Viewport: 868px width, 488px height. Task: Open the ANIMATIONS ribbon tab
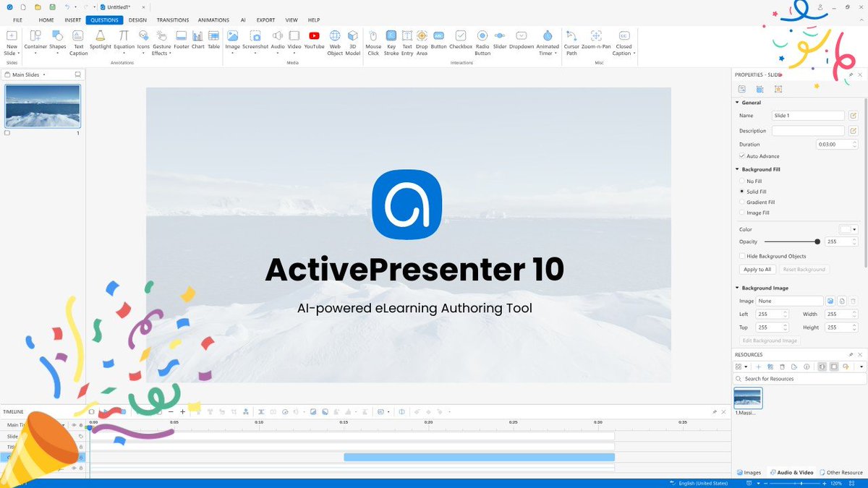pyautogui.click(x=213, y=20)
